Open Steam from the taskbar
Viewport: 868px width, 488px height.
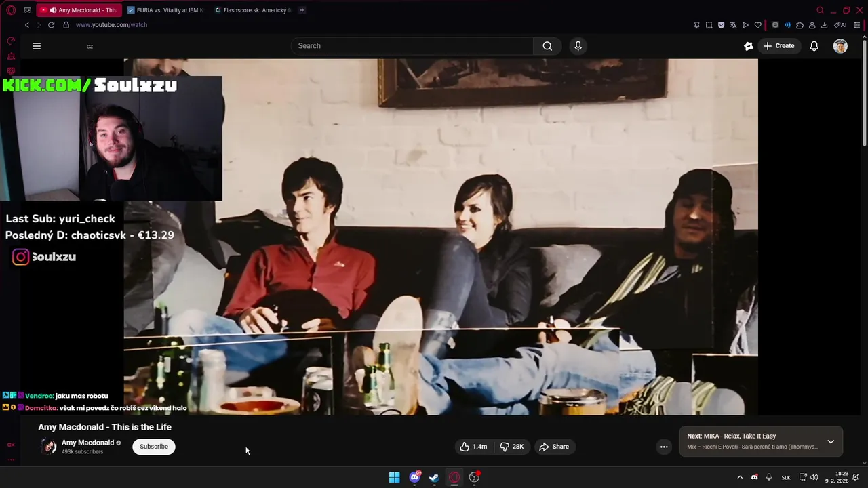pos(434,477)
